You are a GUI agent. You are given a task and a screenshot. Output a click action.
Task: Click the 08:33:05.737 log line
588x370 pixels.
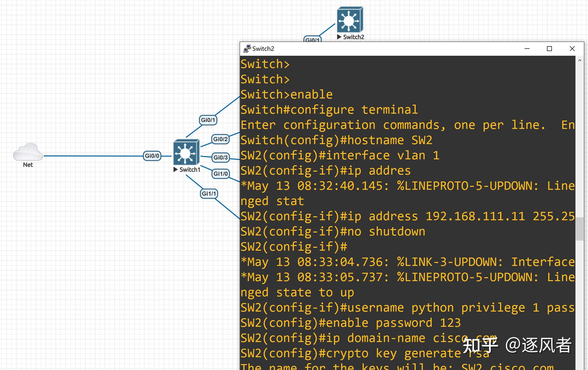click(408, 277)
